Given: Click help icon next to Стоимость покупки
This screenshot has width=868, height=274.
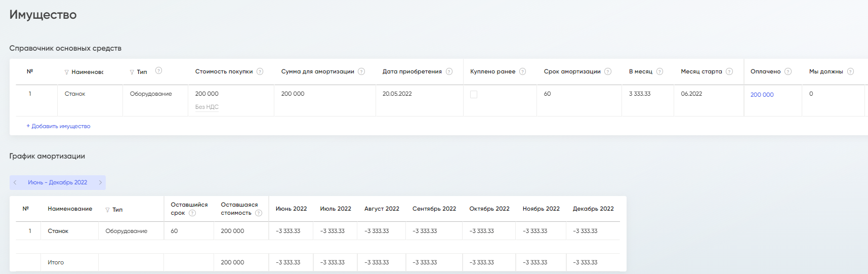Looking at the screenshot, I should point(260,71).
